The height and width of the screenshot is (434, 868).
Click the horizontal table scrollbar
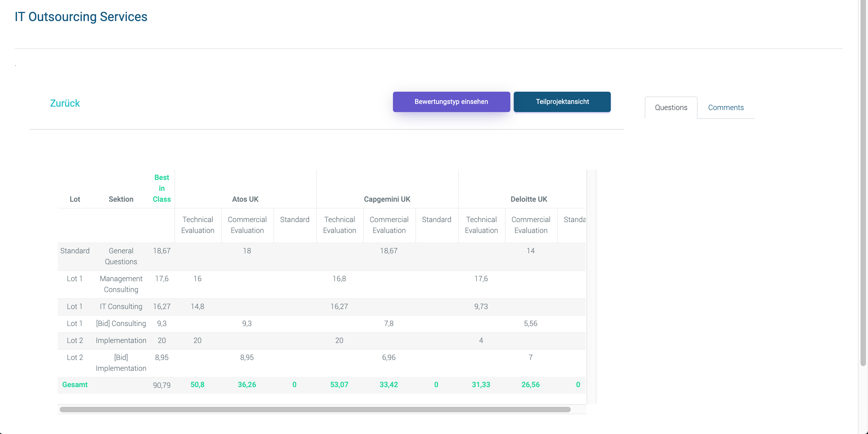coord(315,410)
